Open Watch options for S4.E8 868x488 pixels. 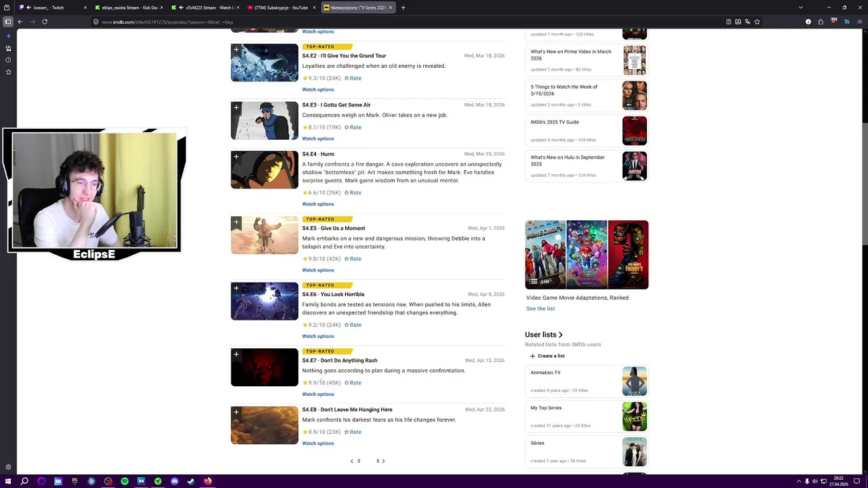tap(318, 443)
